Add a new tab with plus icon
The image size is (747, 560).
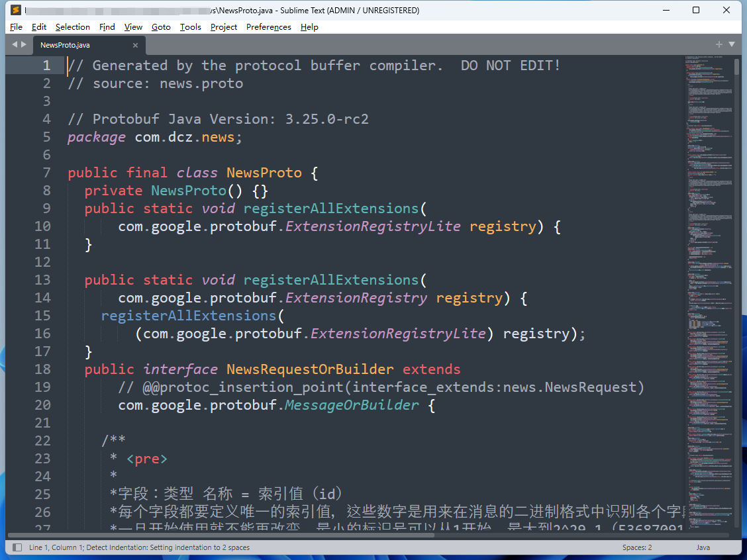coord(719,44)
